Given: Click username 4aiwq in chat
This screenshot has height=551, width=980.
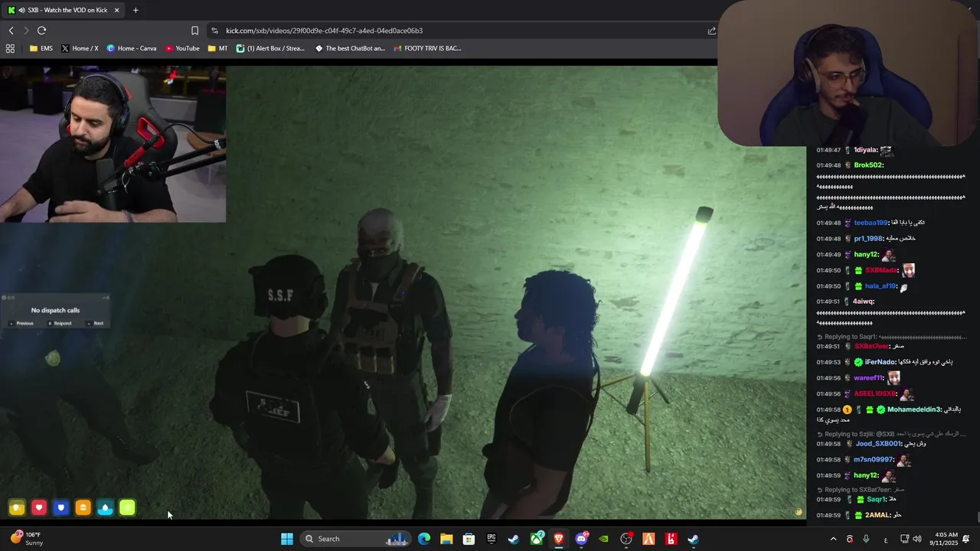Looking at the screenshot, I should pyautogui.click(x=864, y=302).
